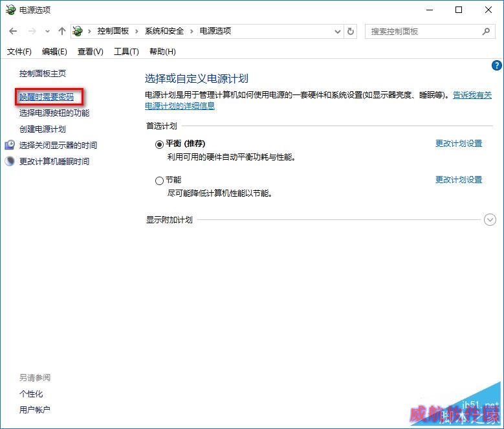This screenshot has height=429, width=504.
Task: Open the 帮助(H) menu
Action: pyautogui.click(x=162, y=52)
